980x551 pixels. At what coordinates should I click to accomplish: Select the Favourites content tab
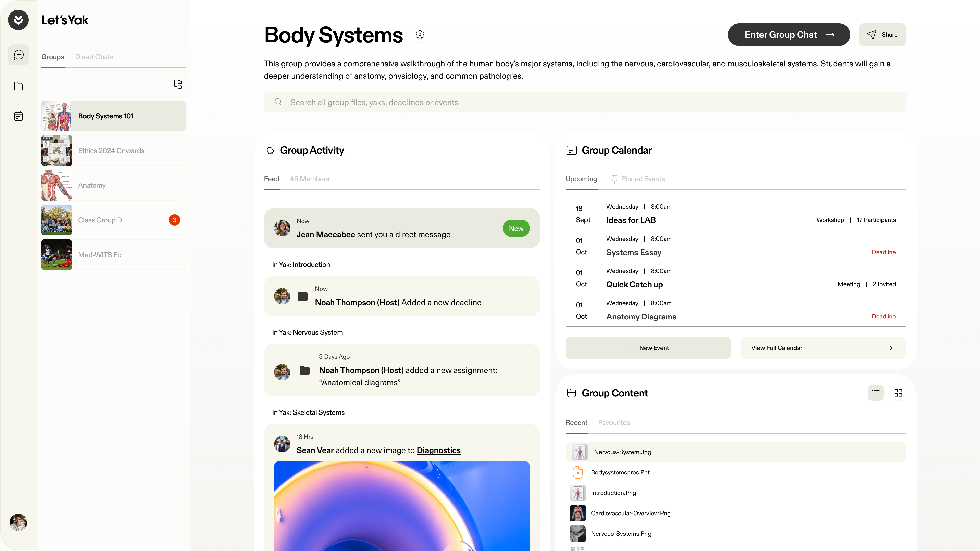pyautogui.click(x=614, y=422)
